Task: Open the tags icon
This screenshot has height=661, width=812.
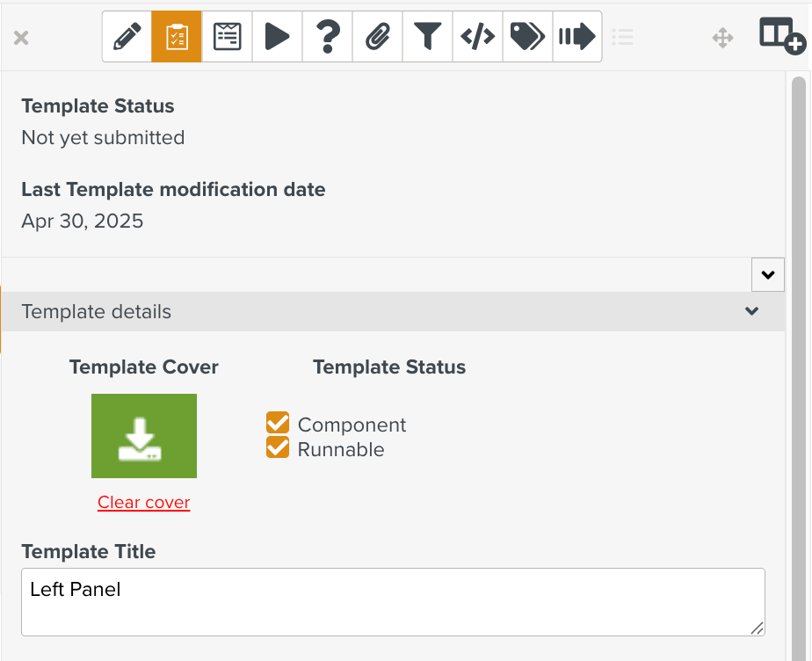Action: click(527, 37)
